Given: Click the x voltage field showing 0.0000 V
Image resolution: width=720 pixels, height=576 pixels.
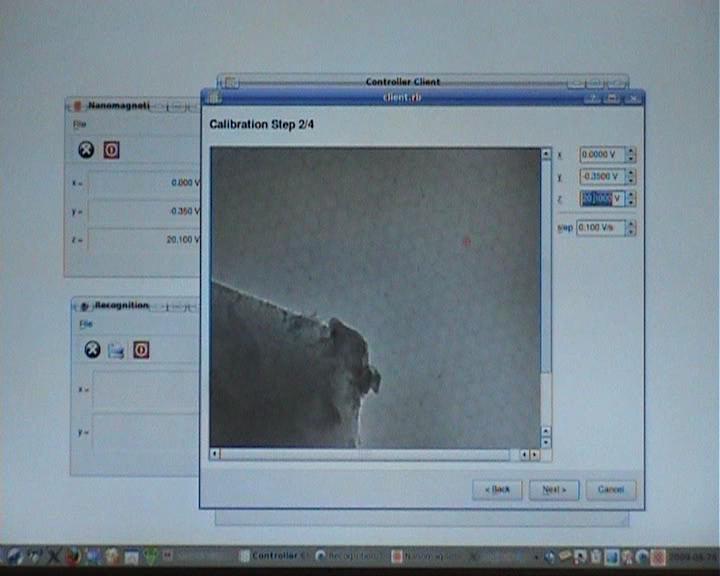Looking at the screenshot, I should 602,155.
